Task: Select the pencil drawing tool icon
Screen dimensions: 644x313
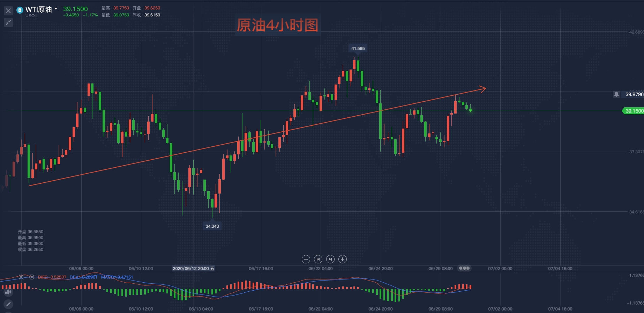Action: [8, 304]
